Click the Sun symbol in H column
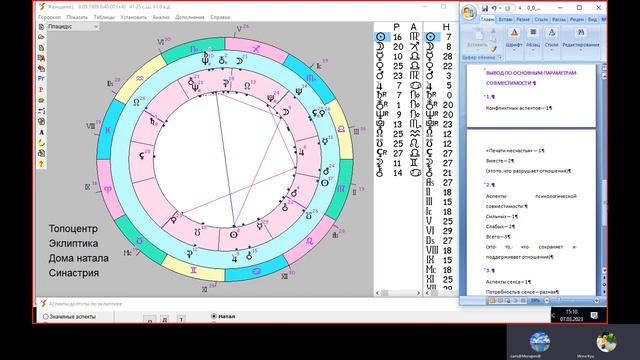 tap(430, 37)
